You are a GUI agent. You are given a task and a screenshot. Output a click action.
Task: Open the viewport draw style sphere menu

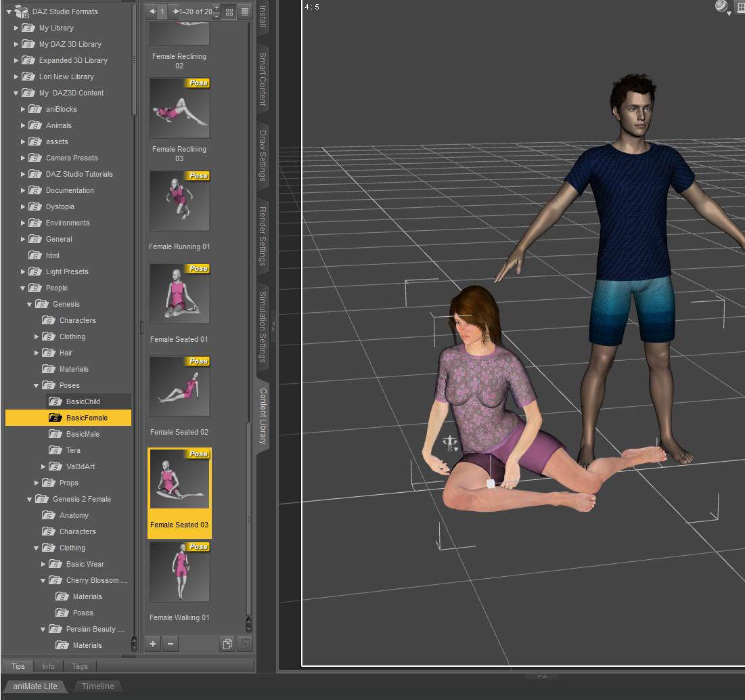(723, 7)
